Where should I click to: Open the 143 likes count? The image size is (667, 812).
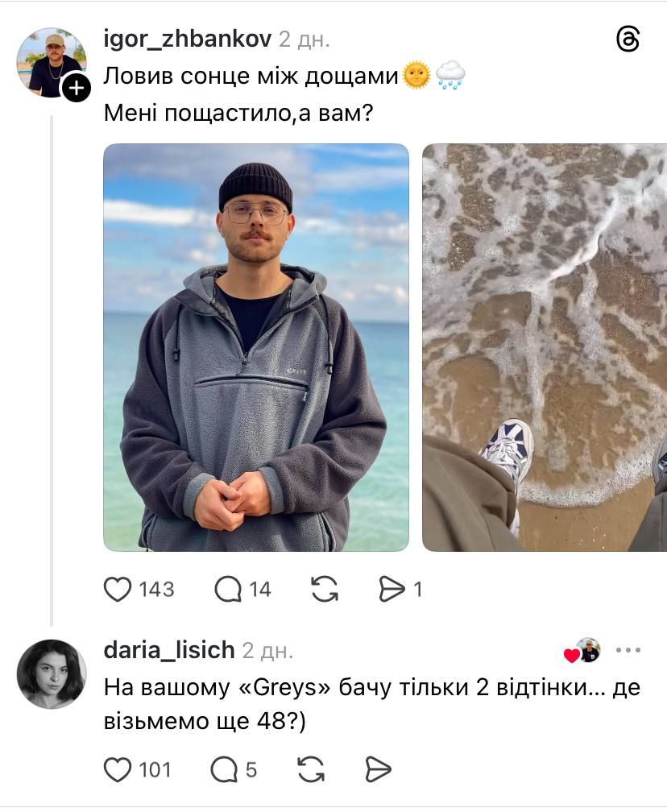coord(156,590)
